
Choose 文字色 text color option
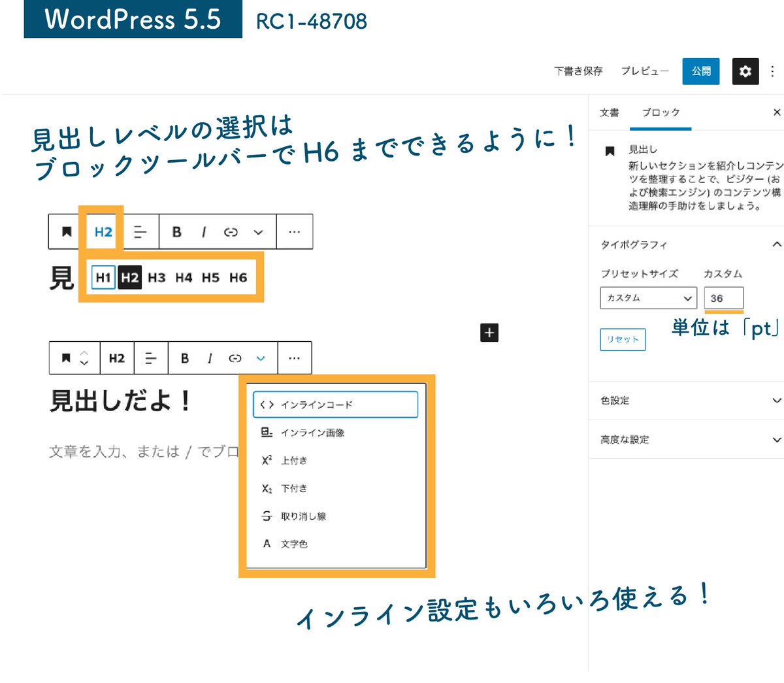(x=335, y=544)
